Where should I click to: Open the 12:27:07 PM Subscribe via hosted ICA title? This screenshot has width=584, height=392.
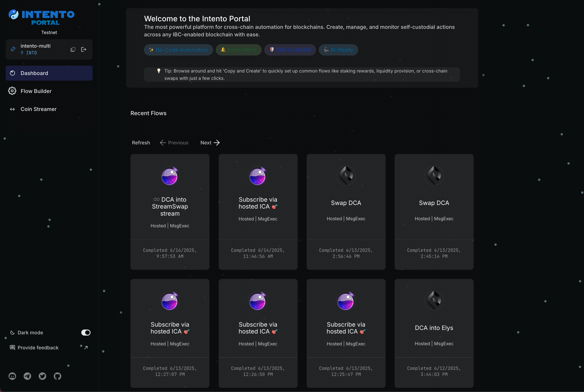170,328
